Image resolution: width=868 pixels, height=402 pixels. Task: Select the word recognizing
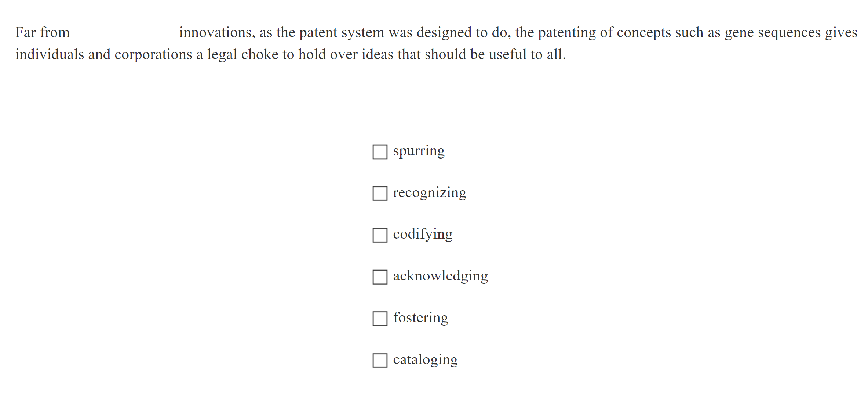click(429, 192)
